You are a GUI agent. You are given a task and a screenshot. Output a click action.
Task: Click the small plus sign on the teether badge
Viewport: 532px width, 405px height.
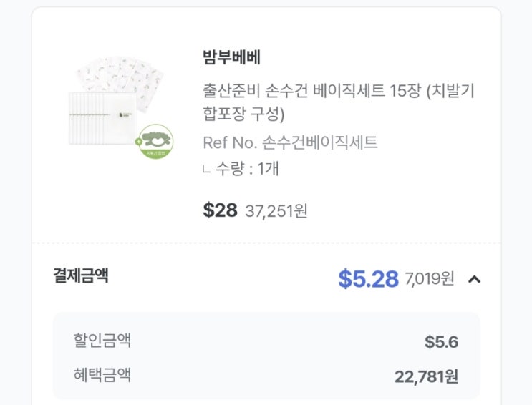pyautogui.click(x=139, y=142)
